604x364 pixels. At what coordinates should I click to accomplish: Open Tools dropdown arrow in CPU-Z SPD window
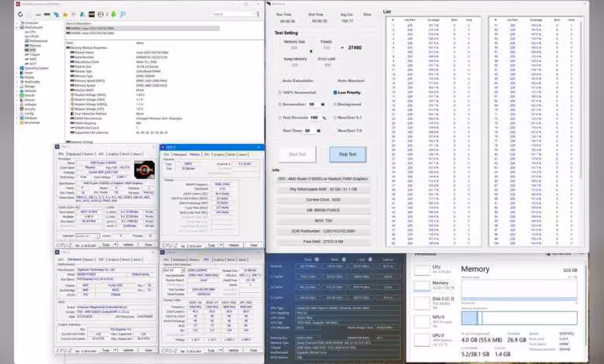221,351
